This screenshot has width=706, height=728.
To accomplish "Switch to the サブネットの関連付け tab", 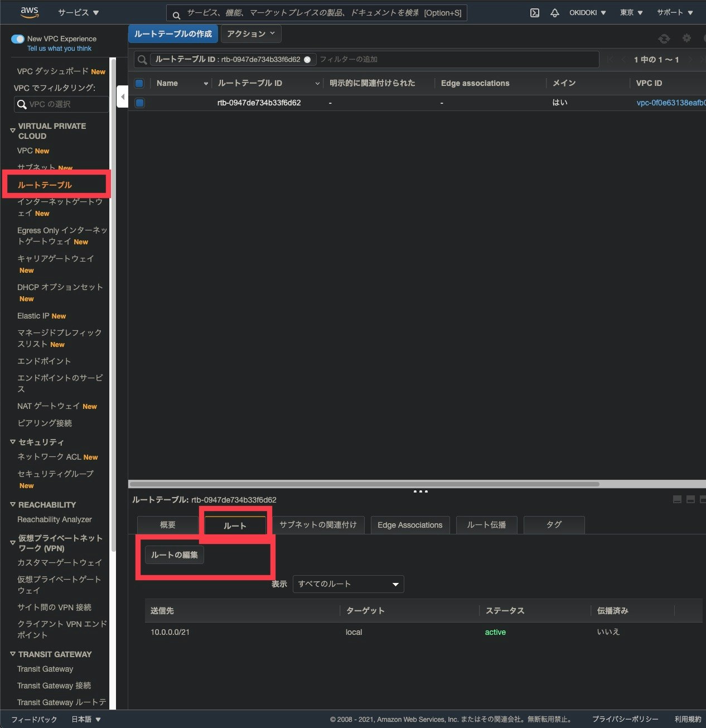I will [x=318, y=525].
